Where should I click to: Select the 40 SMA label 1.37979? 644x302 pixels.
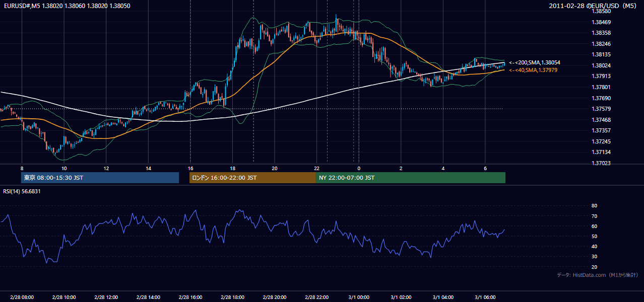click(x=533, y=70)
